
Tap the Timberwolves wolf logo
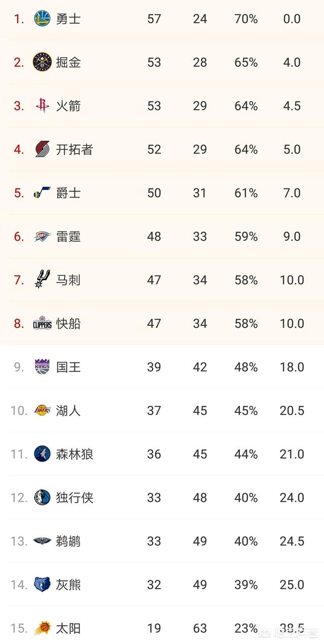(42, 454)
